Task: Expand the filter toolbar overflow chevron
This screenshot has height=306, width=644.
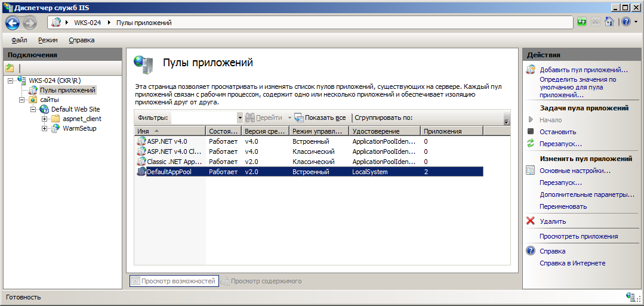Action: (x=506, y=122)
